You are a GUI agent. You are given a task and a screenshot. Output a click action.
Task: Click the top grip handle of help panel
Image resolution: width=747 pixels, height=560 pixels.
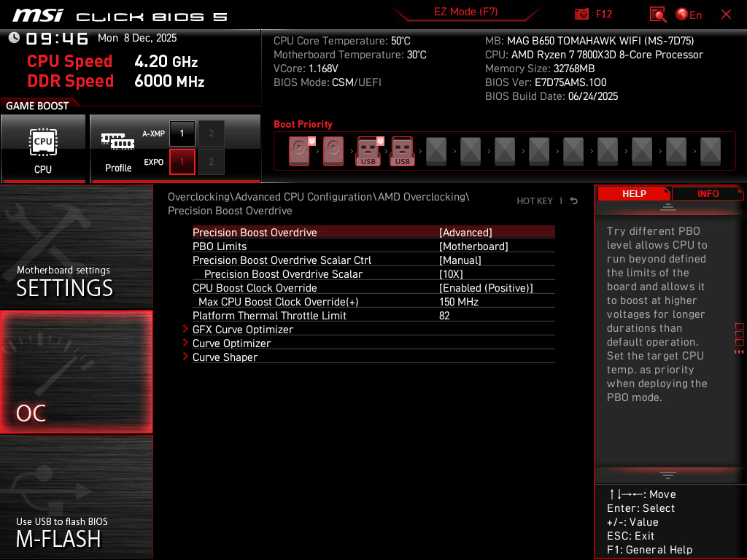[x=668, y=207]
